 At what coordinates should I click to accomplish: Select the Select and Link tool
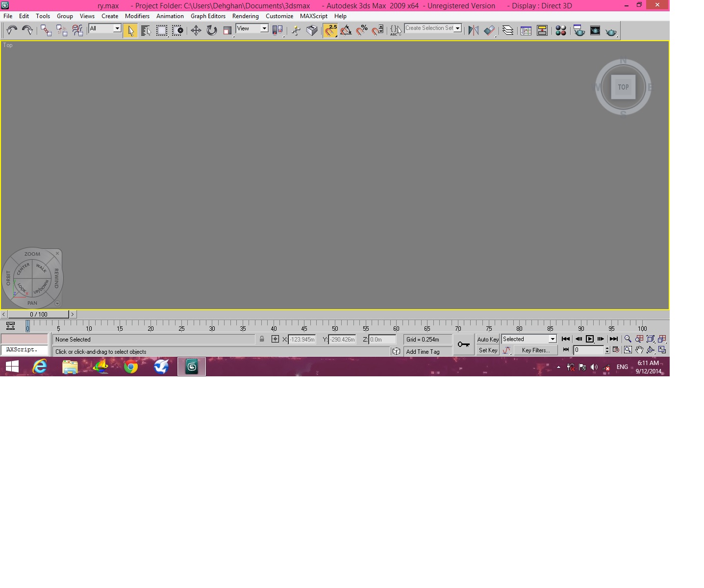(46, 30)
